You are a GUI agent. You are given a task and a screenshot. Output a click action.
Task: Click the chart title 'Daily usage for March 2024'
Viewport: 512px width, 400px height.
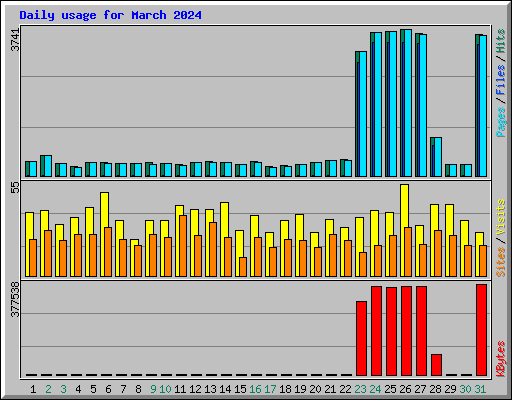(110, 15)
